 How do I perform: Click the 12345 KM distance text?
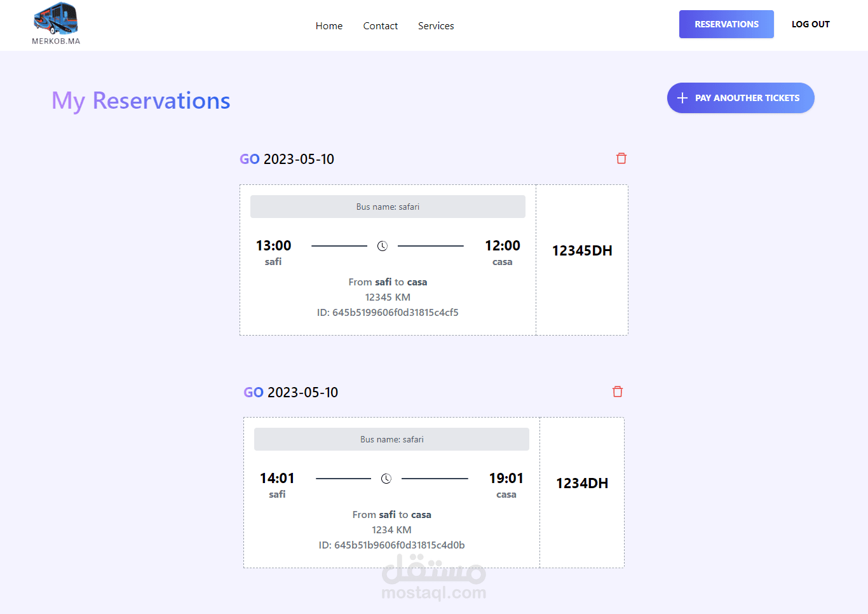(388, 297)
